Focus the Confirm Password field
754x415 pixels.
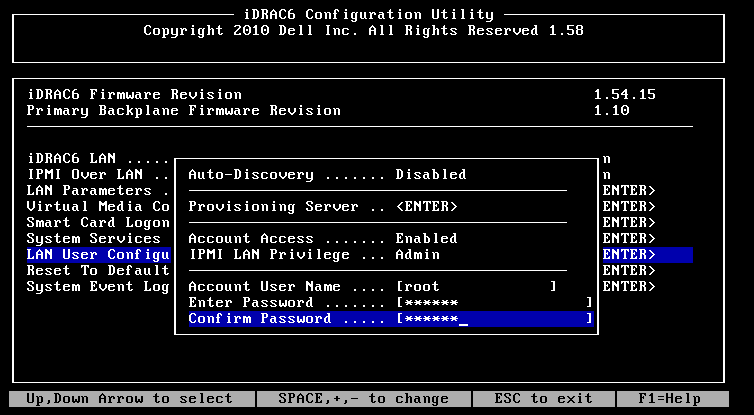(x=494, y=318)
